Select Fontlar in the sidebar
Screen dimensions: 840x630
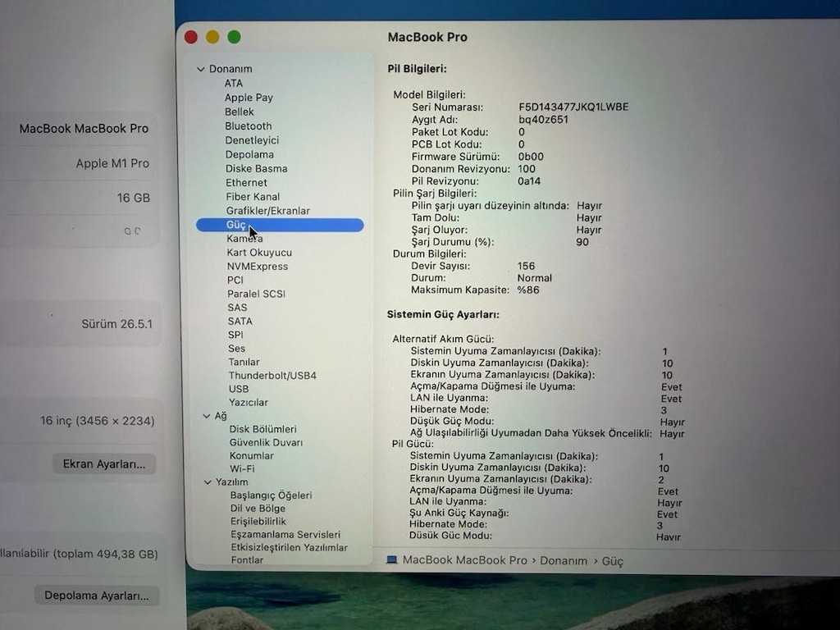click(x=247, y=559)
